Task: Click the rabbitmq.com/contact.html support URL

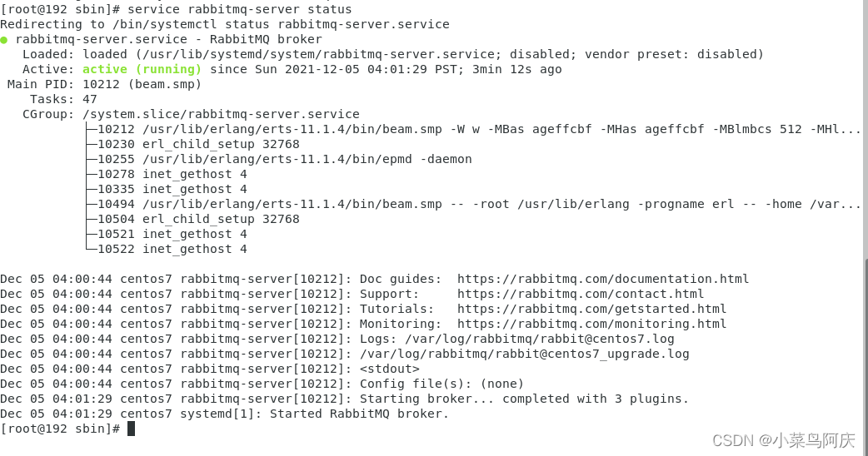Action: (580, 294)
